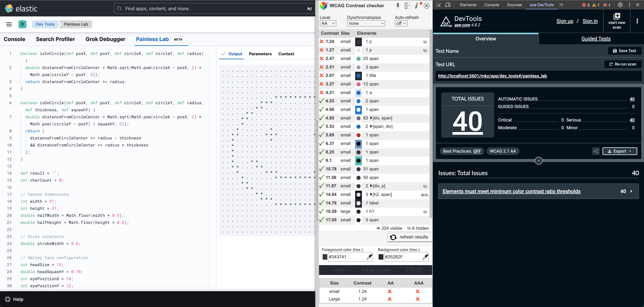Image resolution: width=644 pixels, height=307 pixels.
Task: Click the Save Test button
Action: click(x=625, y=51)
